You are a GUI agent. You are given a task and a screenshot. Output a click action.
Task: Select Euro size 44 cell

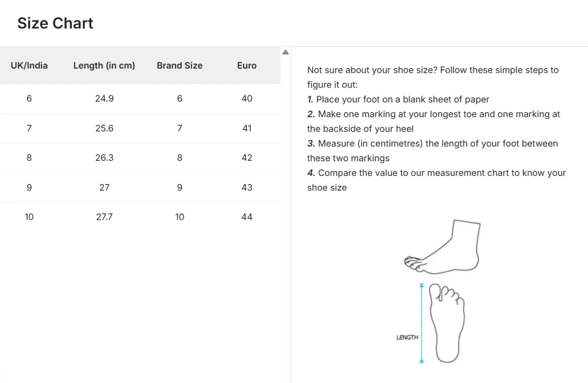pos(247,217)
